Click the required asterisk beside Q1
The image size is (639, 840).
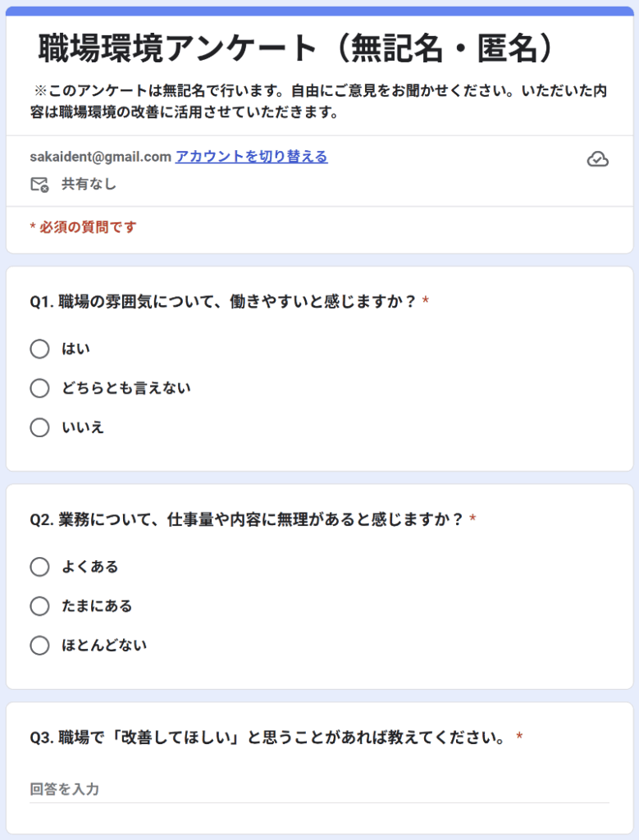(426, 302)
